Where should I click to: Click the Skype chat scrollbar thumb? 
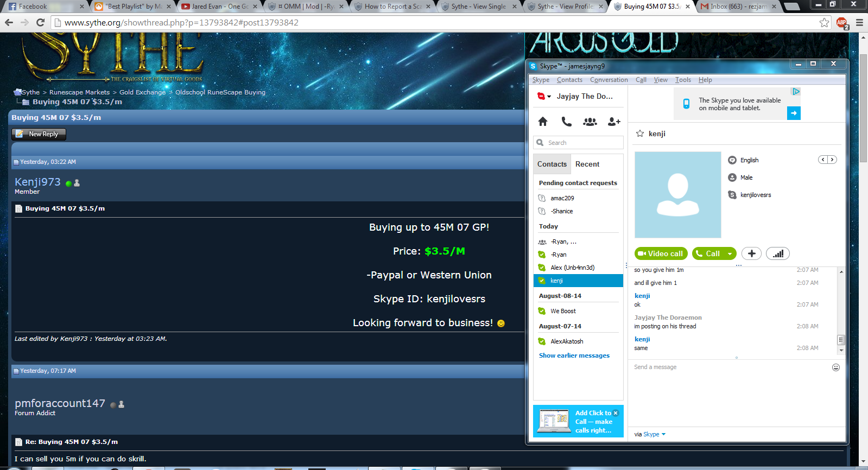pyautogui.click(x=841, y=340)
